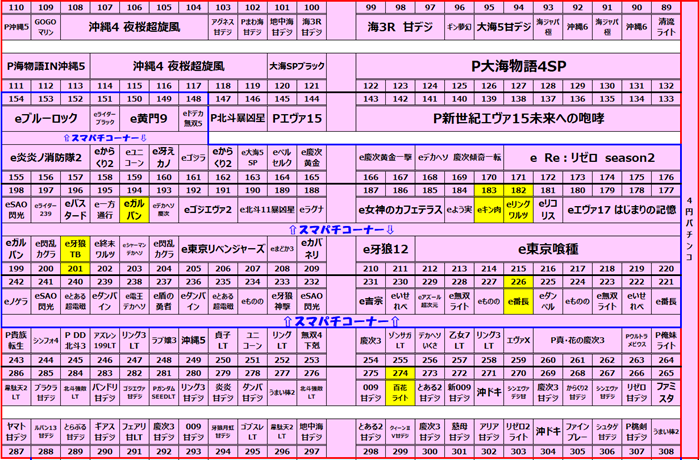
Task: Click the e一方通行 cell
Action: 104,209
